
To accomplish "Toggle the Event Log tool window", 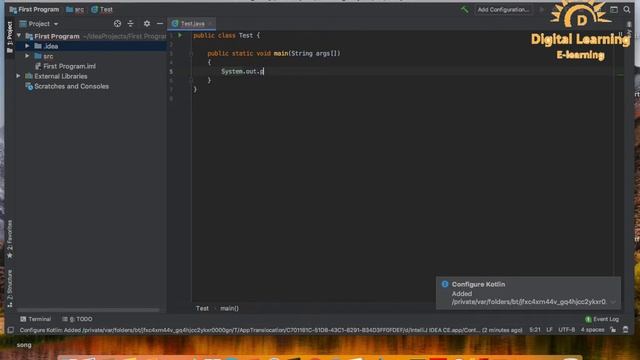I will 602,319.
